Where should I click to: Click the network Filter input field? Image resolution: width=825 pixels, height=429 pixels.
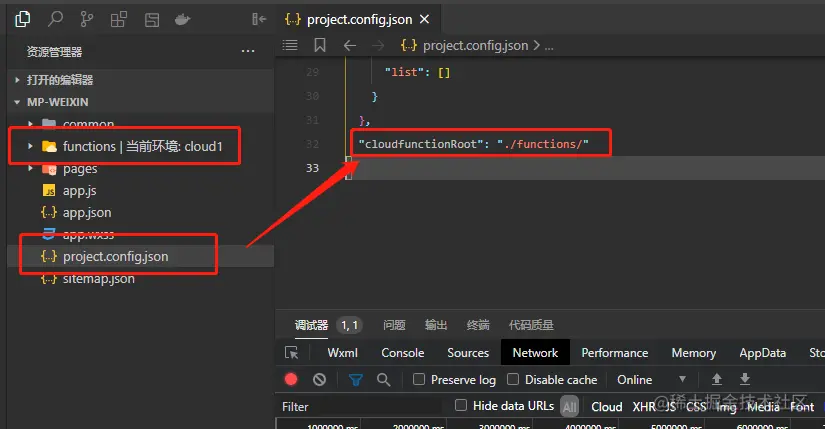pos(363,406)
